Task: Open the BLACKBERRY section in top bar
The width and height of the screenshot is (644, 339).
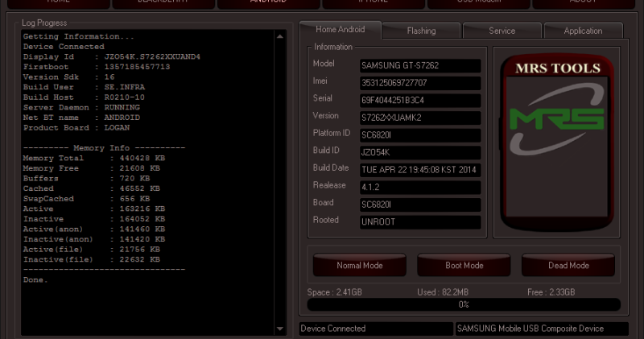Action: (163, 4)
